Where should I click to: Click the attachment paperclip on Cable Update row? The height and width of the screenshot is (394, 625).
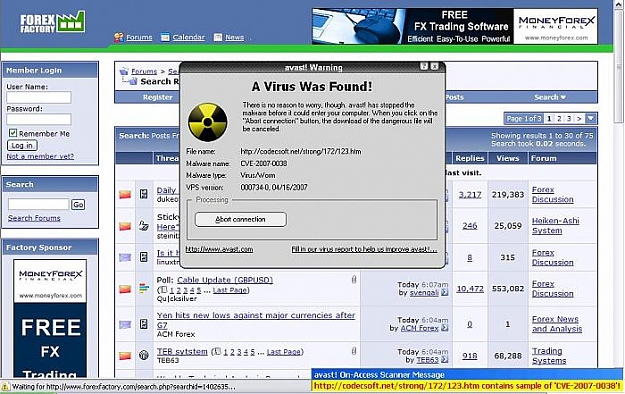[354, 280]
